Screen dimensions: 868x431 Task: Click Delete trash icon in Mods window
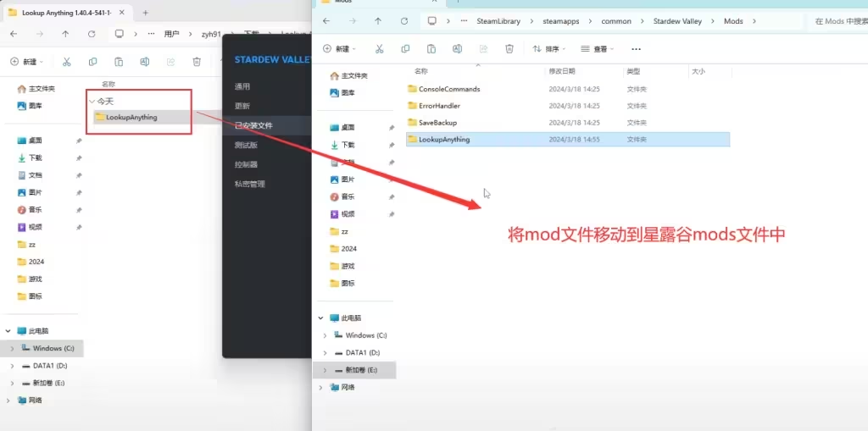509,48
